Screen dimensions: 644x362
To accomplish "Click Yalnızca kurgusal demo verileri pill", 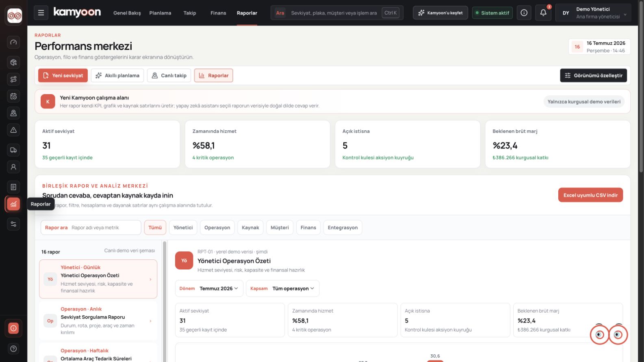I will [584, 101].
